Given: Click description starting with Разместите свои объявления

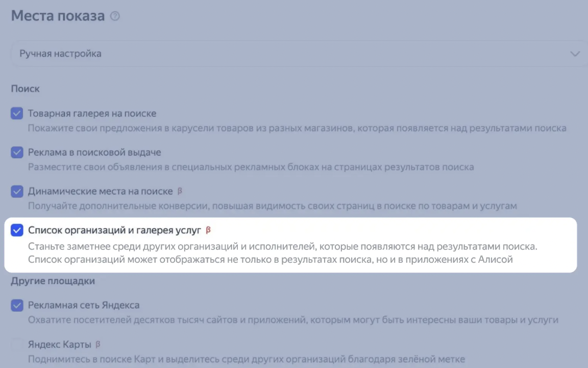Looking at the screenshot, I should point(251,167).
